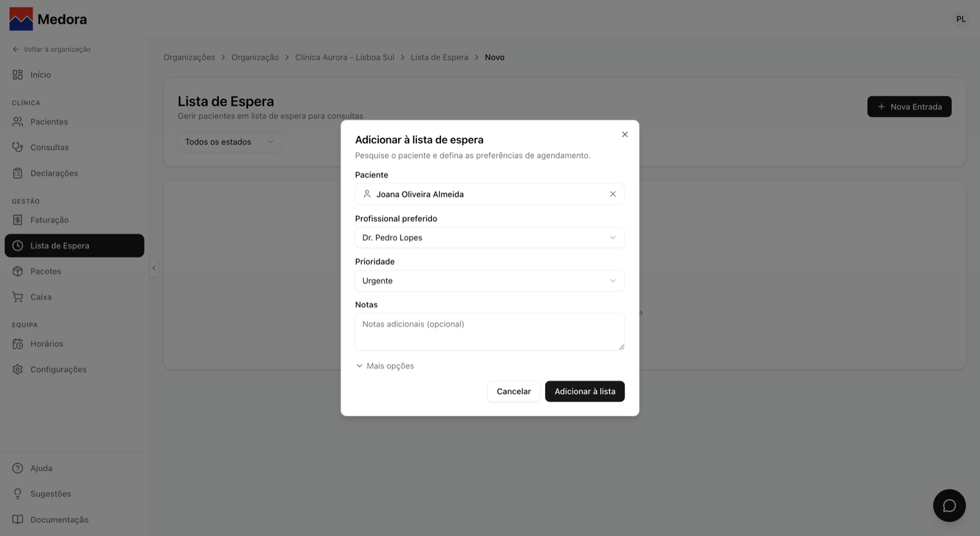
Task: Click the Medora logo icon
Action: point(21,19)
